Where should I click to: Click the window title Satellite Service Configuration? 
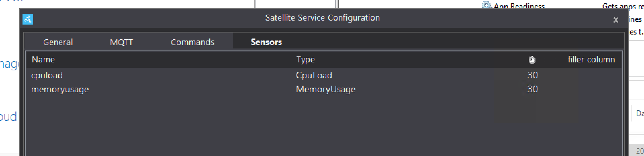tap(322, 18)
